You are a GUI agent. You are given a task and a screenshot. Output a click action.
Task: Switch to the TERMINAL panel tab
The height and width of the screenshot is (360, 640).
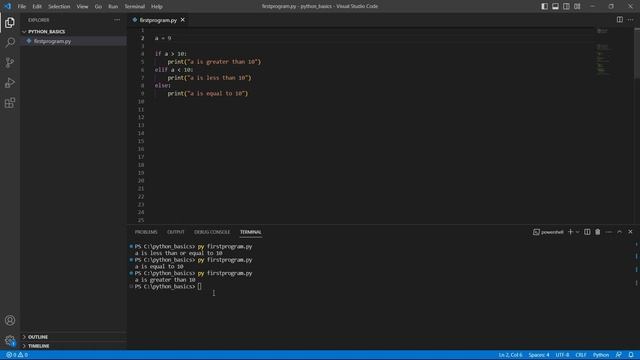pos(251,232)
